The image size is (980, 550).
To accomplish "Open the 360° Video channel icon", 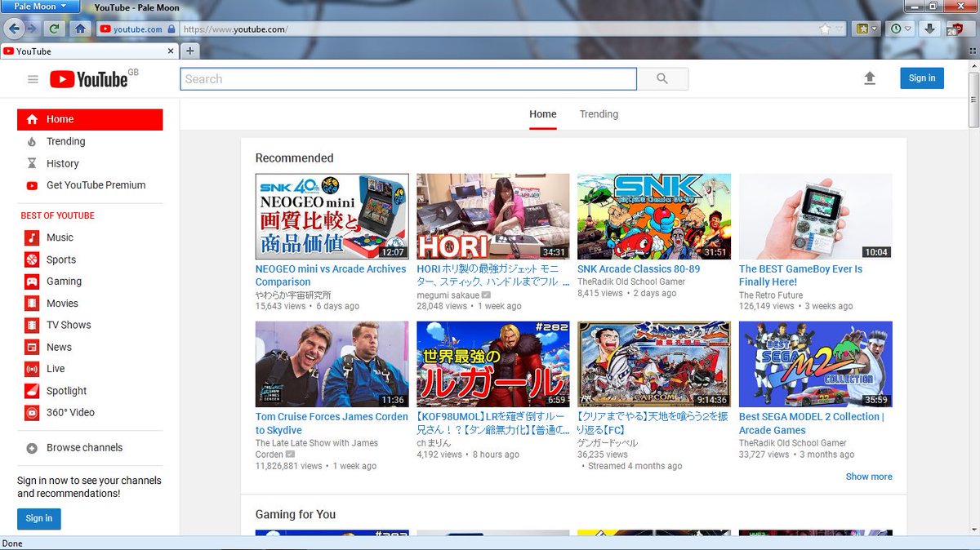I will click(32, 413).
